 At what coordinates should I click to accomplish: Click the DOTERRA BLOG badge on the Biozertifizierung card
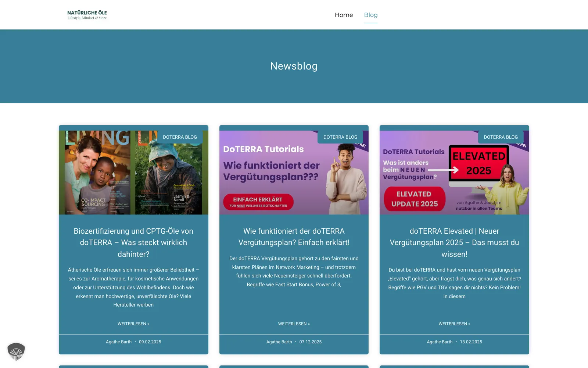(180, 137)
